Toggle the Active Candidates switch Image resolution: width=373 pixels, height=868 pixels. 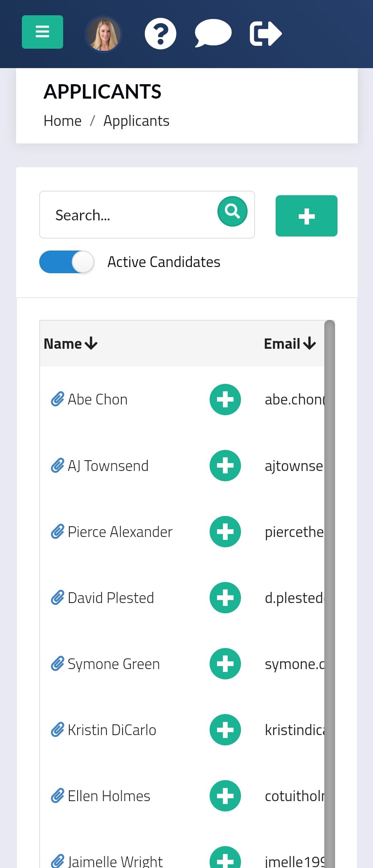(x=67, y=262)
